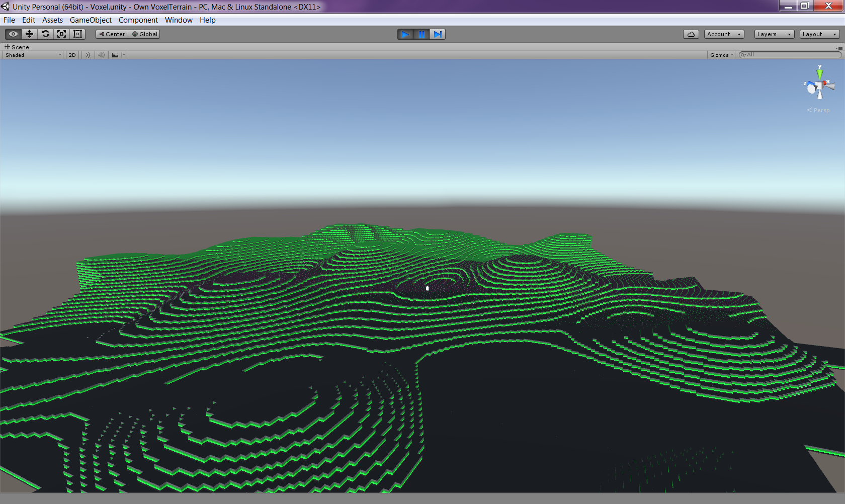The height and width of the screenshot is (504, 845).
Task: Switch to the Scene tab
Action: pos(17,47)
